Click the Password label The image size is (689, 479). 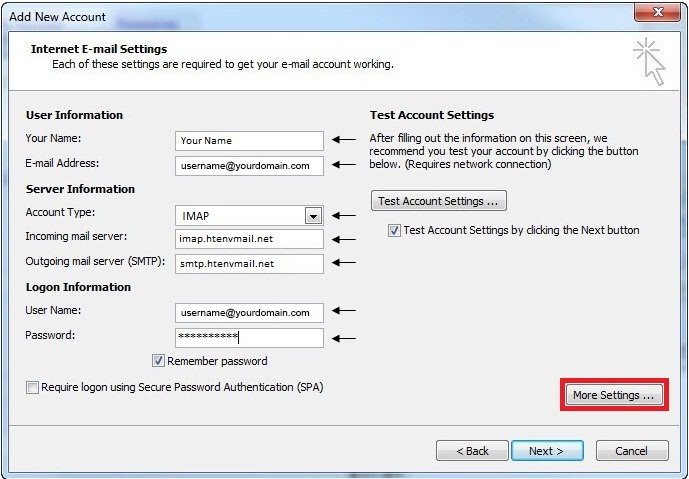point(50,335)
